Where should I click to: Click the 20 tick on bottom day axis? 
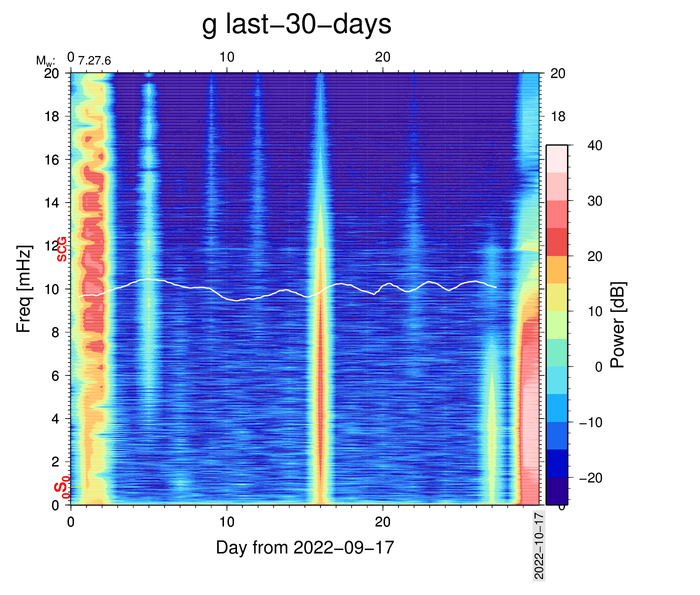pyautogui.click(x=382, y=522)
